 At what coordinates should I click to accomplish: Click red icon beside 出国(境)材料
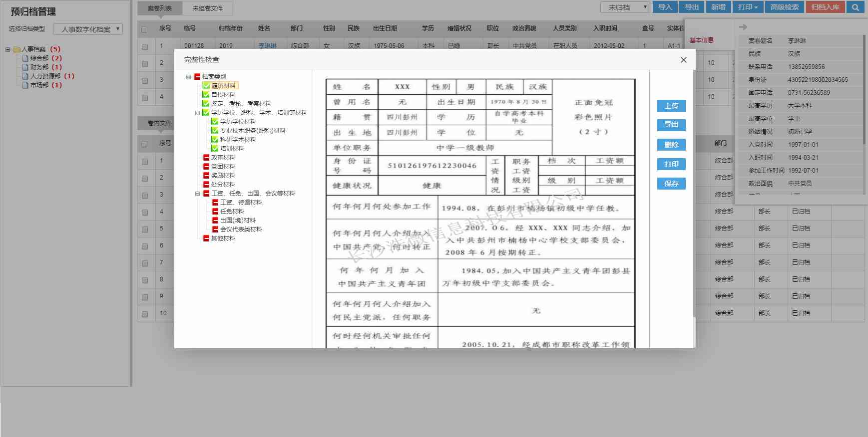215,220
